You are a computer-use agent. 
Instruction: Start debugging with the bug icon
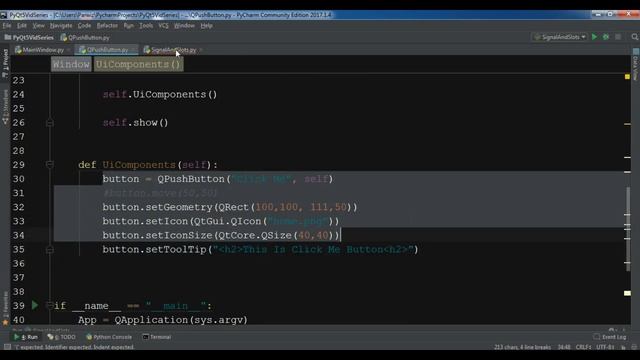[606, 37]
